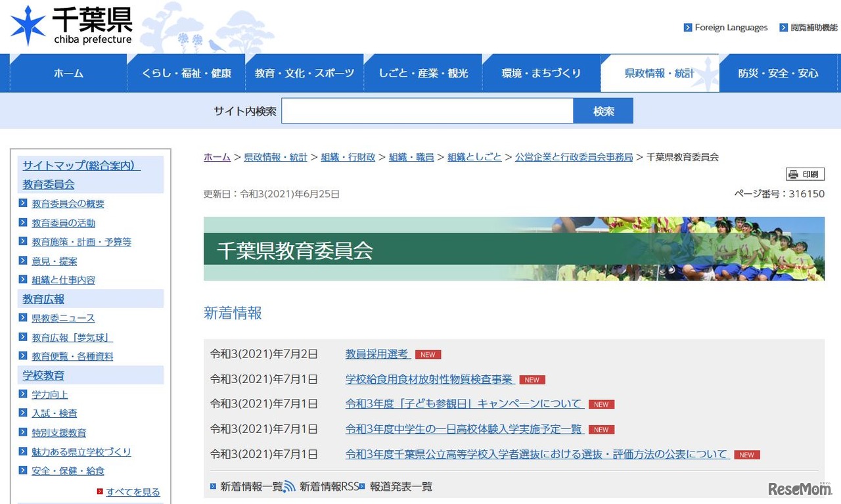Image resolution: width=841 pixels, height=504 pixels.
Task: Click arrow icon next to 新着情報一覧
Action: (213, 487)
